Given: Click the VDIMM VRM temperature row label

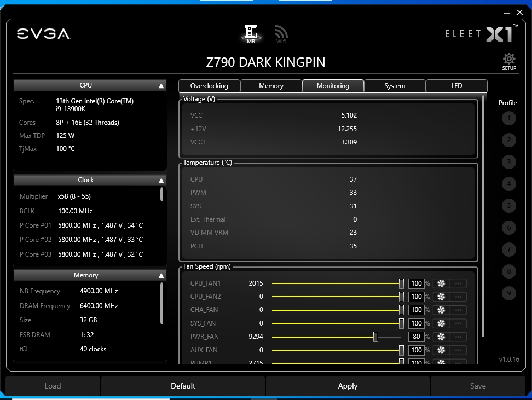Looking at the screenshot, I should click(x=209, y=233).
